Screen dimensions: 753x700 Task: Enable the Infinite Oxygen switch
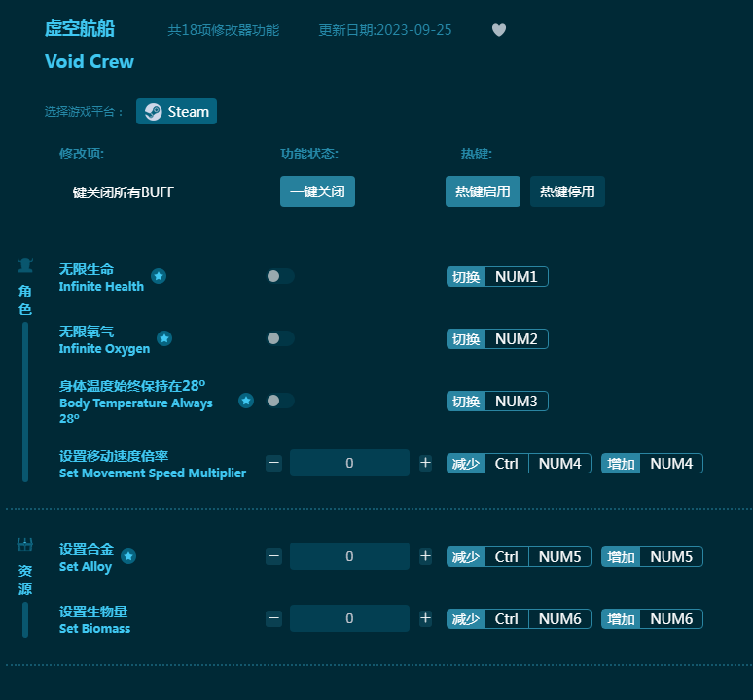click(280, 338)
